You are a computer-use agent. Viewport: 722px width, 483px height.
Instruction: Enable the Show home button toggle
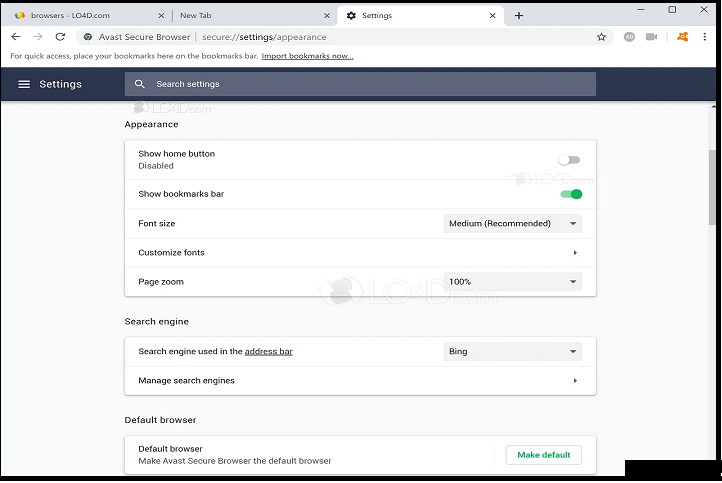(x=569, y=160)
